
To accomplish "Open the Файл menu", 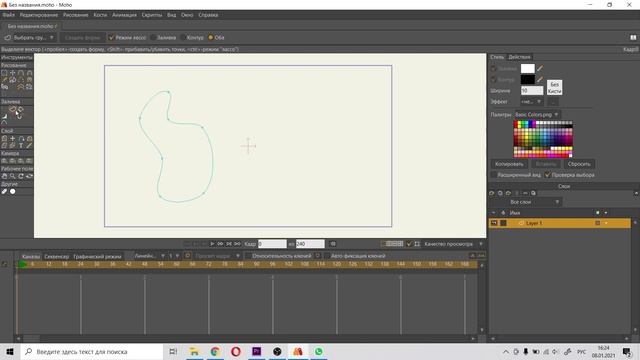I will [9, 15].
